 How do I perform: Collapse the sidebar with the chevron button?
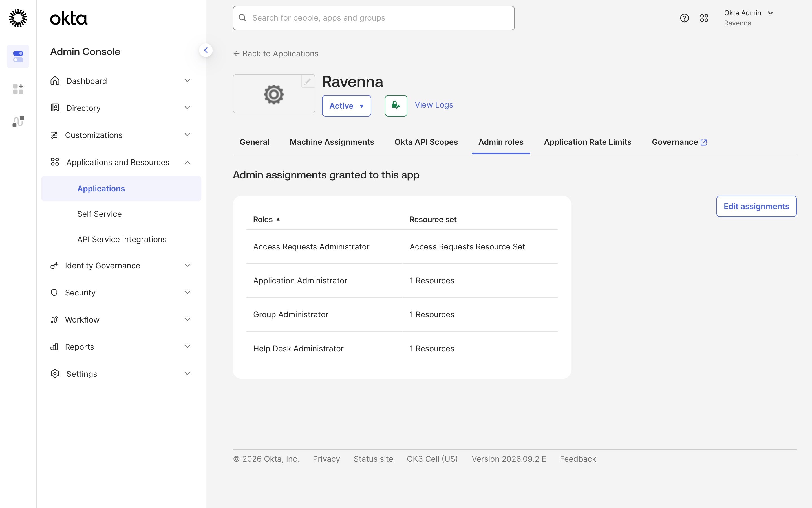[x=206, y=51]
